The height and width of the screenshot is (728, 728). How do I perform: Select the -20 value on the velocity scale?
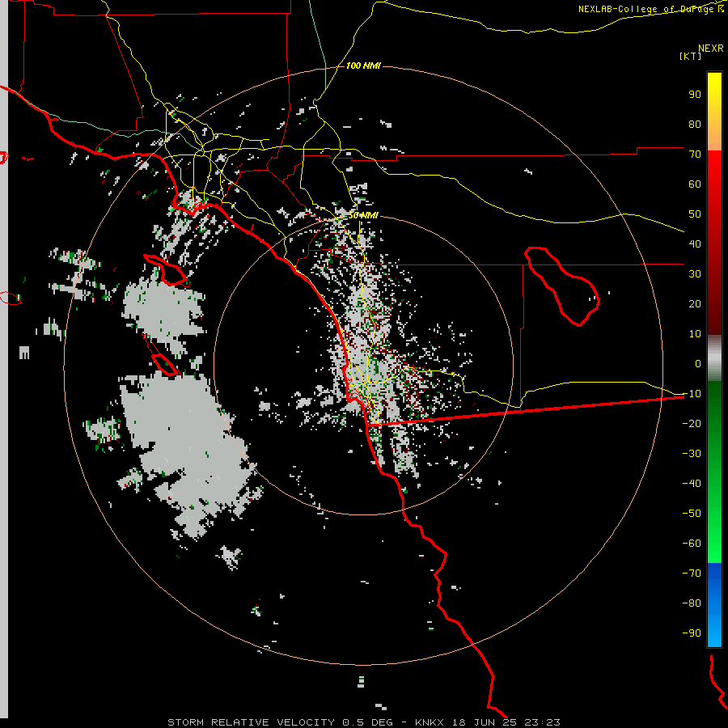tap(692, 424)
